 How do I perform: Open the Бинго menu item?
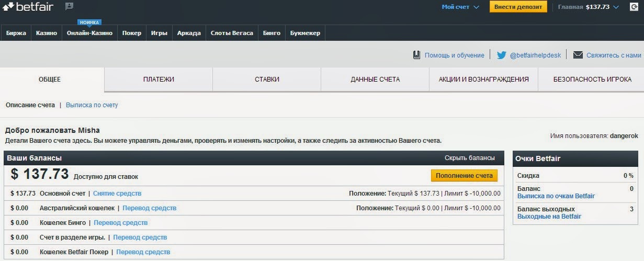tap(272, 33)
